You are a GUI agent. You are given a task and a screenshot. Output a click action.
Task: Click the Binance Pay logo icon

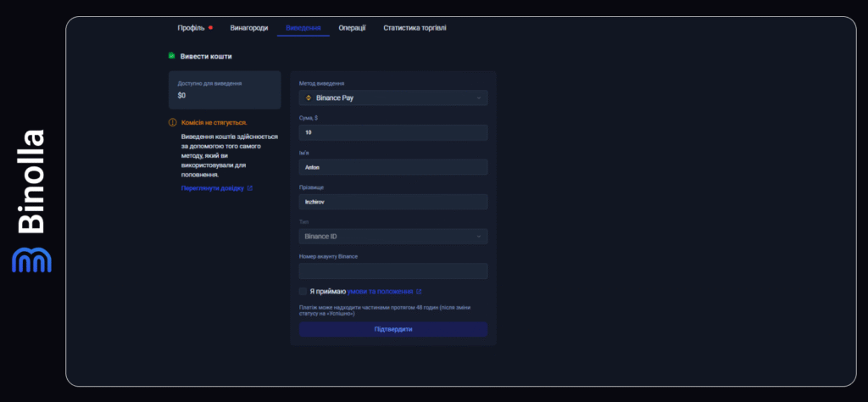tap(309, 98)
